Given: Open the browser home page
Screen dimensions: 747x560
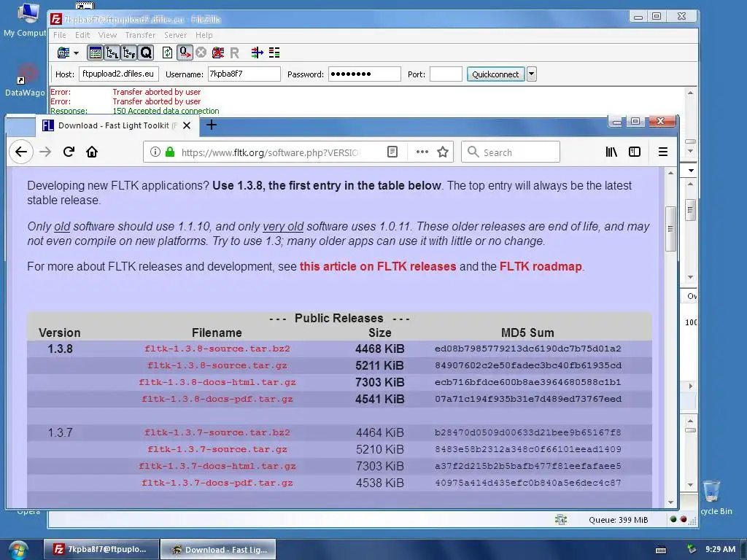Looking at the screenshot, I should coord(92,152).
